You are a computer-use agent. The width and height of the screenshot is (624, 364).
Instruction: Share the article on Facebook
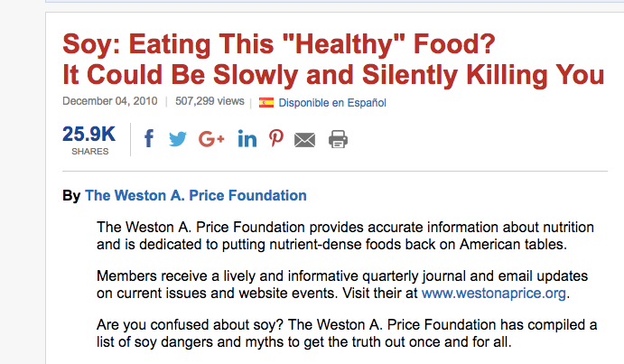point(149,139)
